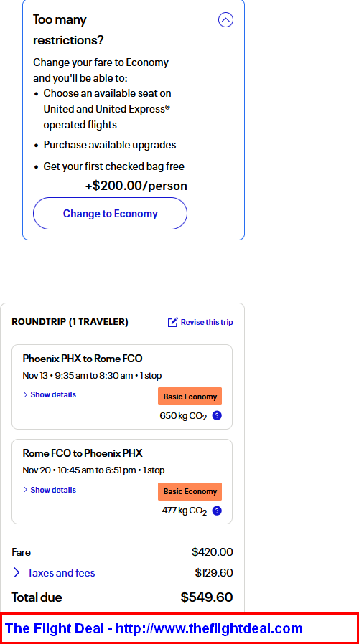
Task: Open the Revise this trip link
Action: pos(207,323)
